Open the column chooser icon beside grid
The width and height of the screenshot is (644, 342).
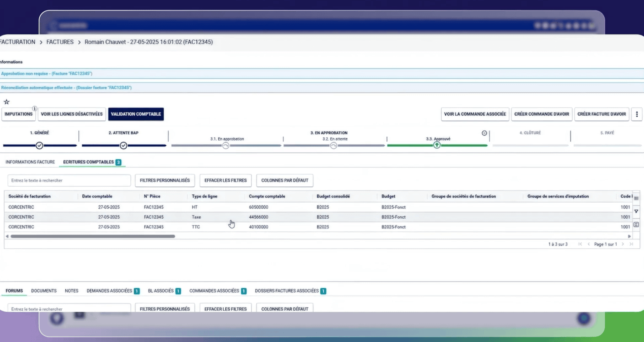(x=636, y=198)
